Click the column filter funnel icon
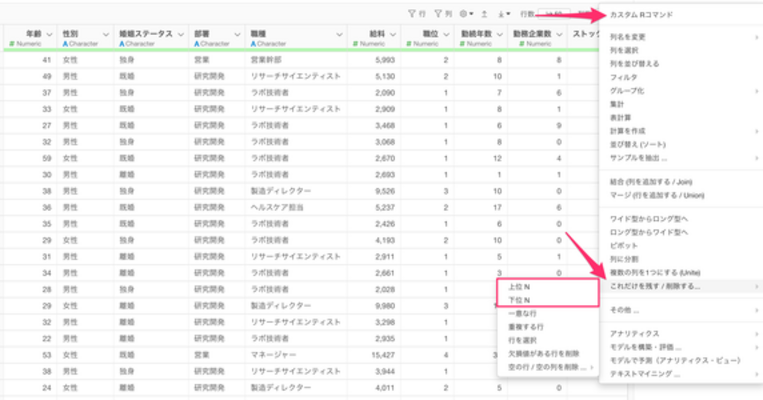This screenshot has height=400, width=763. click(439, 14)
